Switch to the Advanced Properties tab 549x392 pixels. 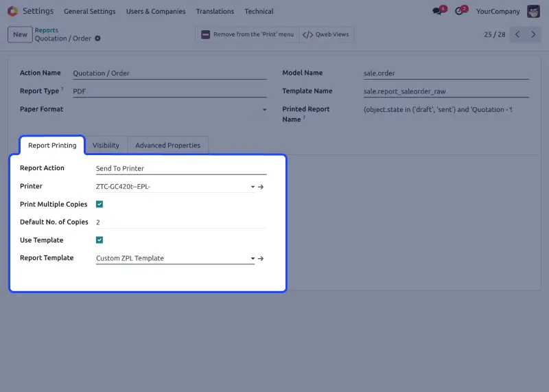[x=167, y=145]
